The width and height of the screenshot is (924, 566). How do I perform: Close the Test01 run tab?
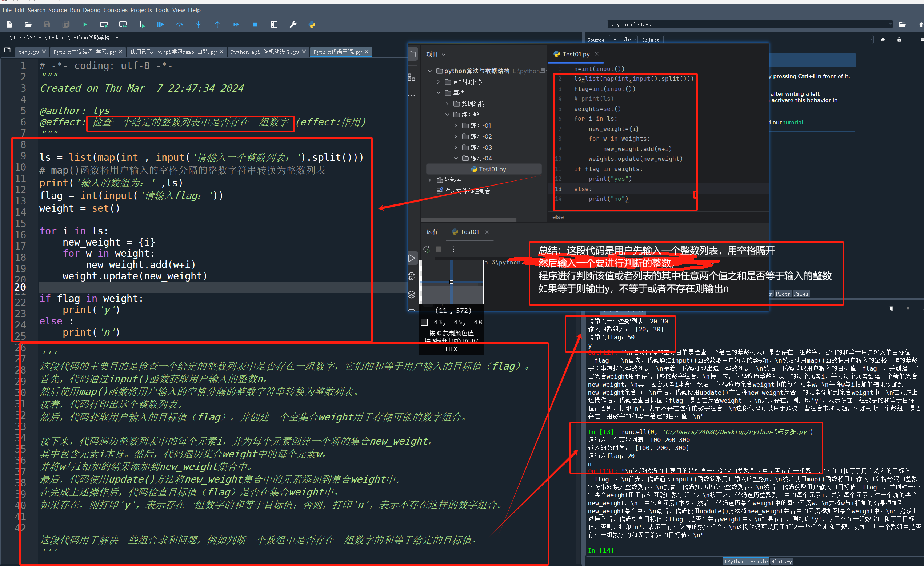pos(487,232)
